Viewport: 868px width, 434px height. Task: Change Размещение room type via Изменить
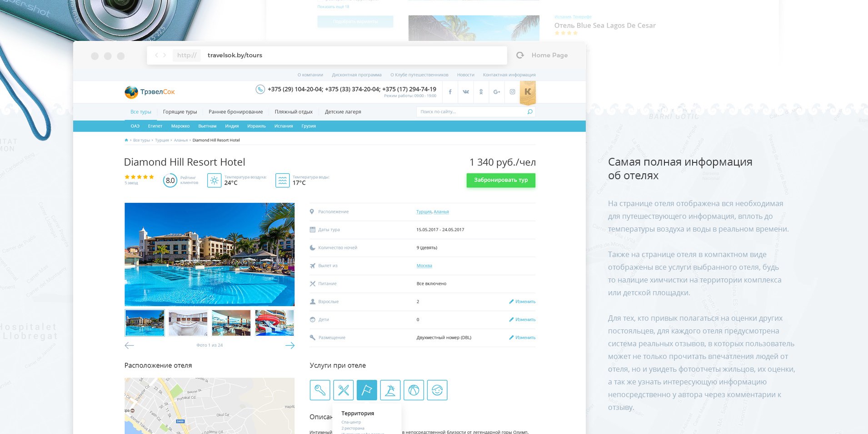tap(522, 338)
